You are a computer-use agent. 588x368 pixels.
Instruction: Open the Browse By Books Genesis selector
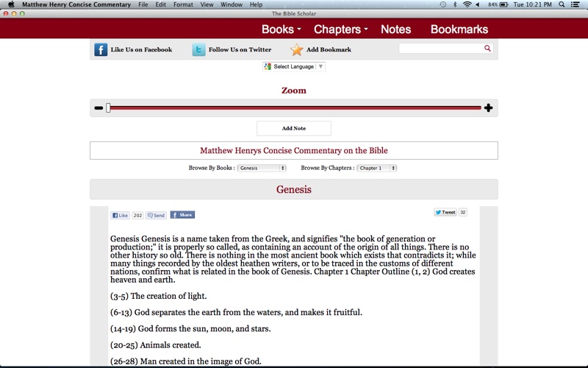click(x=262, y=168)
